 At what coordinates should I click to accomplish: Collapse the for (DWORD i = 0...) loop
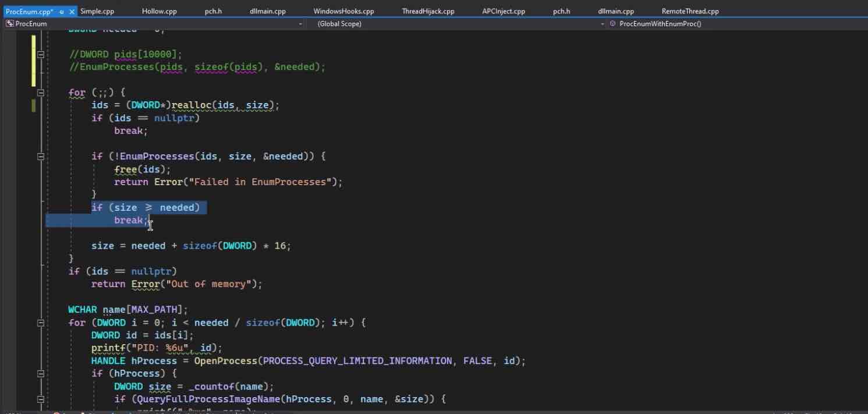coord(41,323)
